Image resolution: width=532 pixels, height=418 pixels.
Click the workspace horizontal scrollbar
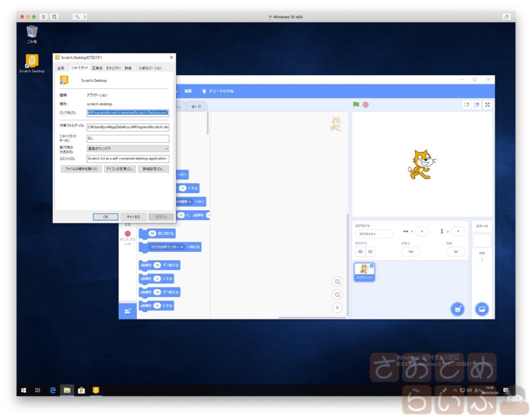pos(312,318)
